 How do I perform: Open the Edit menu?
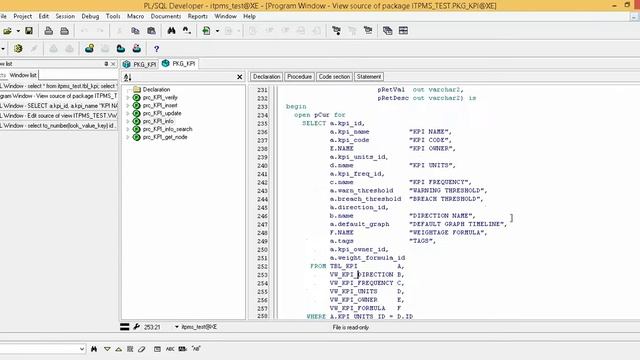coord(44,16)
